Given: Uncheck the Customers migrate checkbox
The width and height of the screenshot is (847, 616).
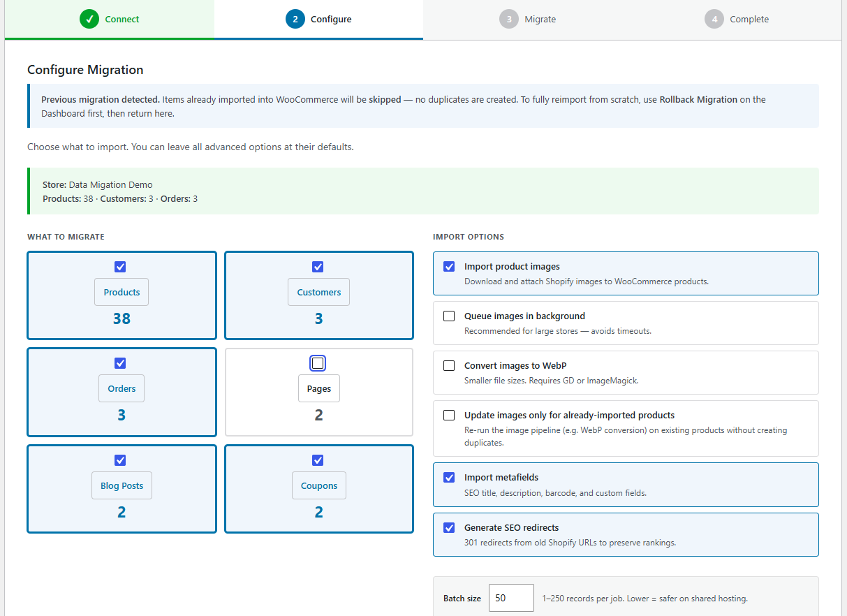Looking at the screenshot, I should (318, 267).
